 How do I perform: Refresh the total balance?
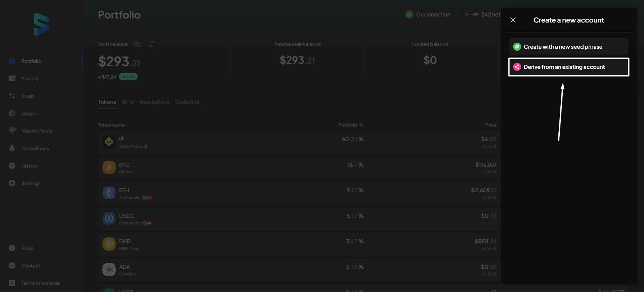tap(152, 44)
